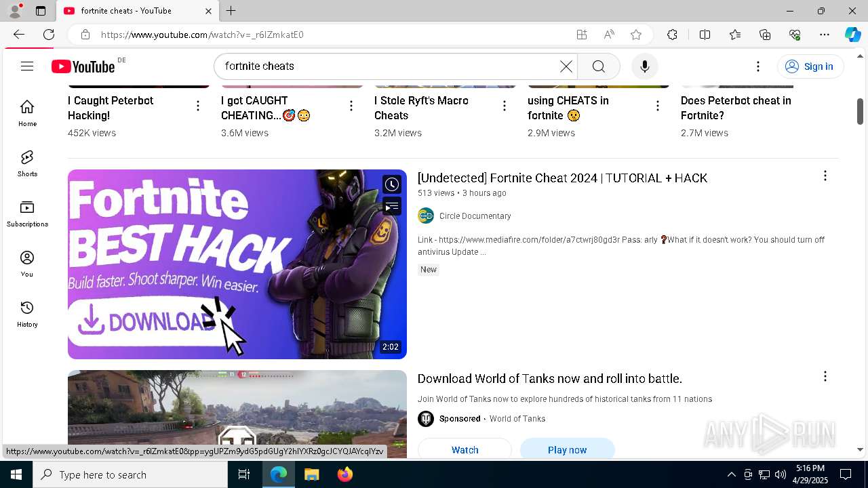
Task: Add page to favorites star
Action: pyautogui.click(x=635, y=35)
